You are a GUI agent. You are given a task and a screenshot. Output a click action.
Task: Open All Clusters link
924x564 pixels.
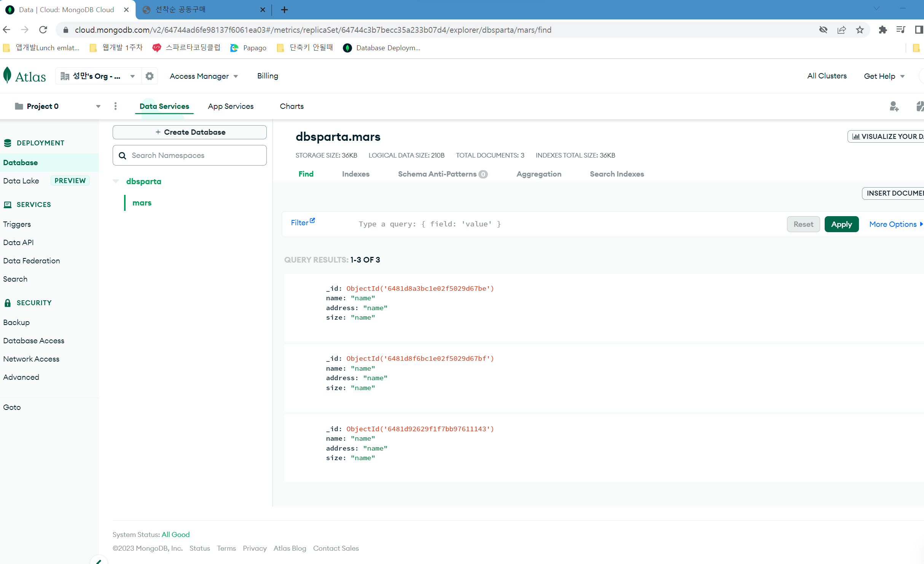(827, 76)
